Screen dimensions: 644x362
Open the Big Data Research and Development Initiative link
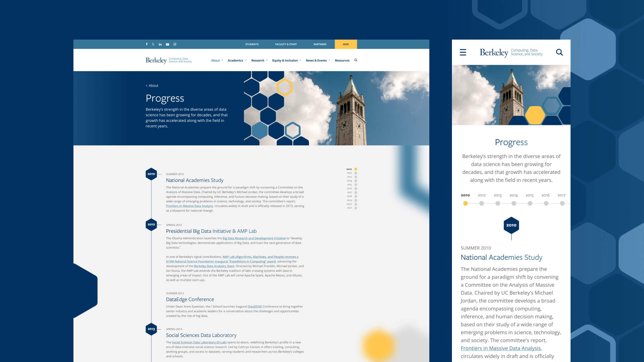point(254,238)
